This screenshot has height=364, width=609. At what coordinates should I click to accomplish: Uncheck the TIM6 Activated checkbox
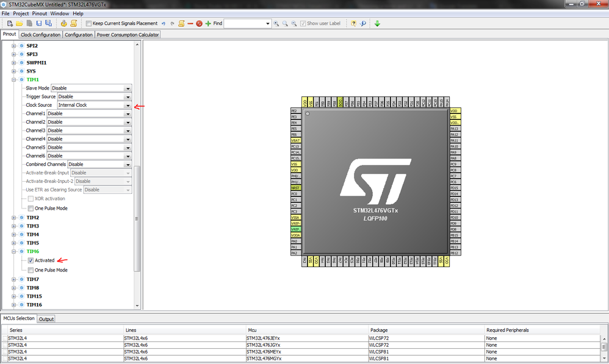31,260
